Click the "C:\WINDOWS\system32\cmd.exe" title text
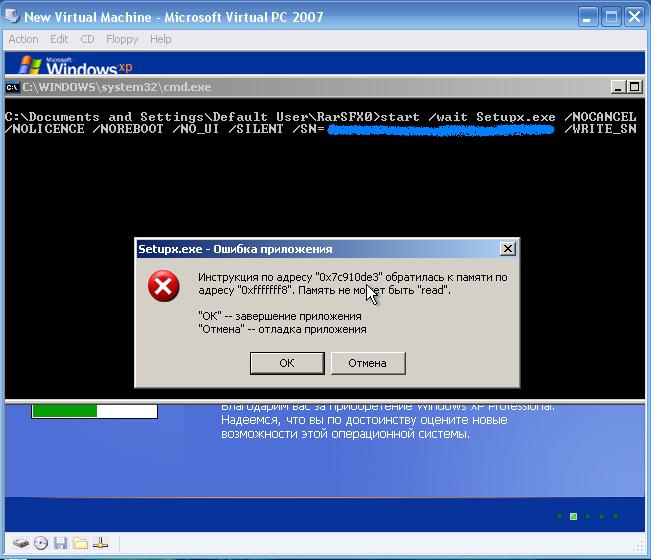 point(117,87)
